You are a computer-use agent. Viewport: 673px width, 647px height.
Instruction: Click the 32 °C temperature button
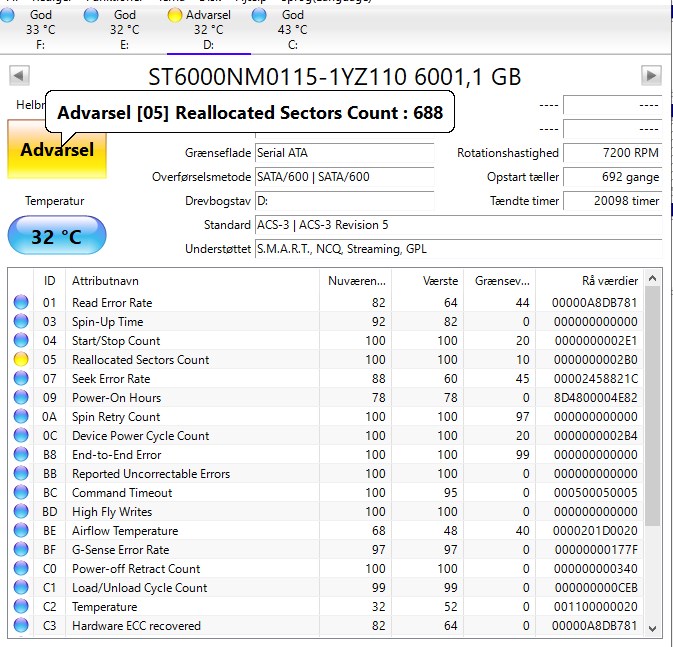pos(57,236)
